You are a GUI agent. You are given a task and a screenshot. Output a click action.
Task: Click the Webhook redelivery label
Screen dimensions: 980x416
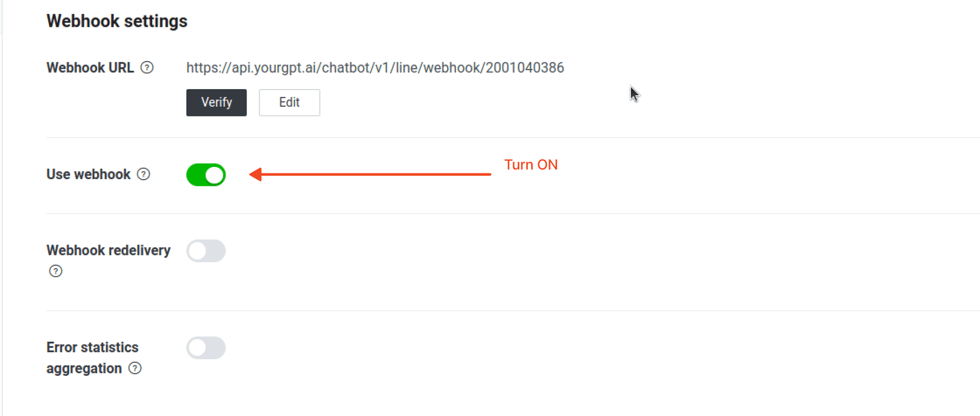click(x=108, y=250)
